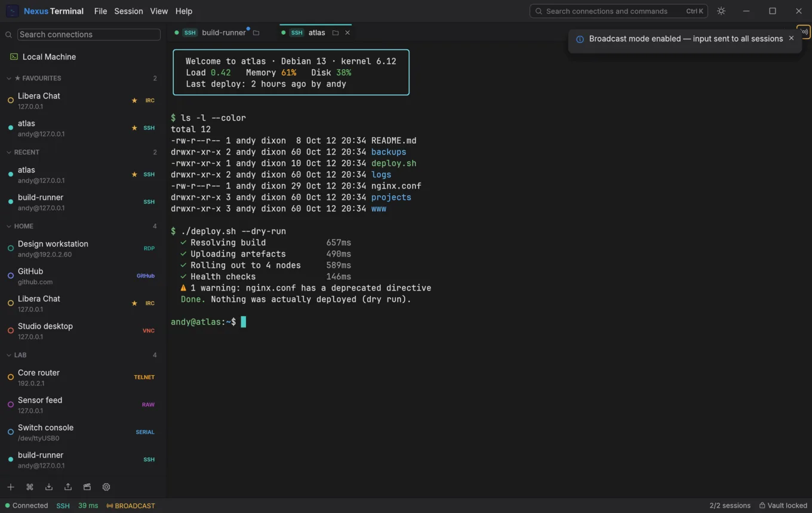Add a new connection with plus icon
This screenshot has height=513, width=812.
click(11, 487)
